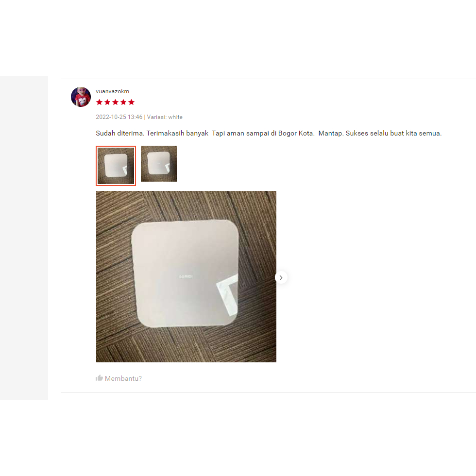
Task: Select the second review photo thumbnail
Action: coord(159,164)
